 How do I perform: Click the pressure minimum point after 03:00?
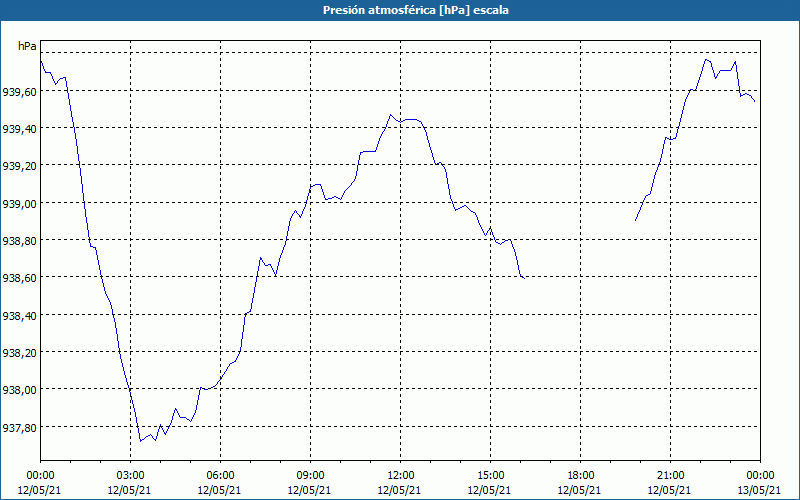140,441
